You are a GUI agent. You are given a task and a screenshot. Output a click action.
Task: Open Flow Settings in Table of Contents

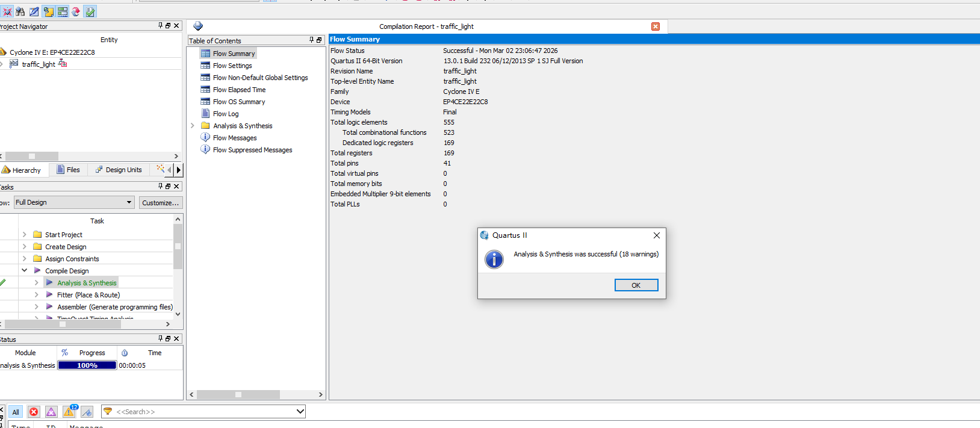click(x=232, y=66)
